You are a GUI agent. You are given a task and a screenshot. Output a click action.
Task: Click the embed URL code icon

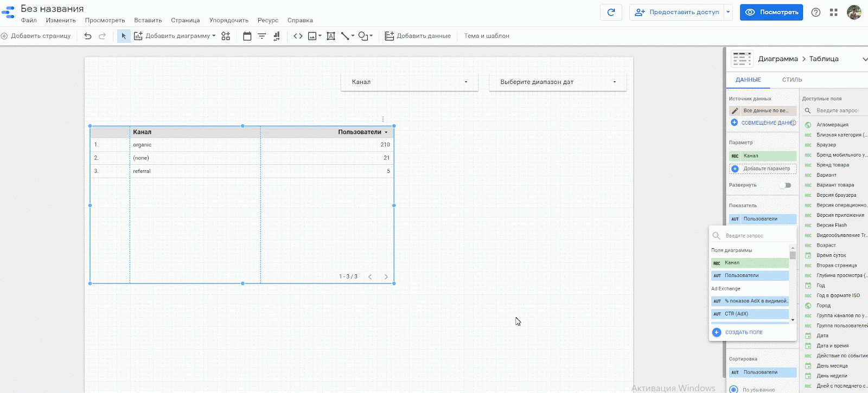[x=298, y=36]
